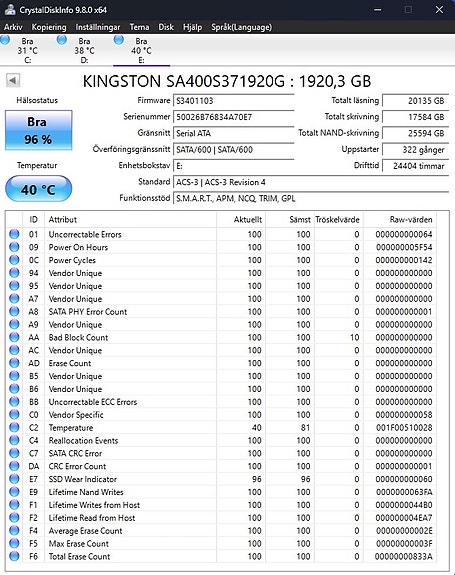Click the Totalt skrivning value 17584 GB
The image size is (455, 575).
point(416,117)
